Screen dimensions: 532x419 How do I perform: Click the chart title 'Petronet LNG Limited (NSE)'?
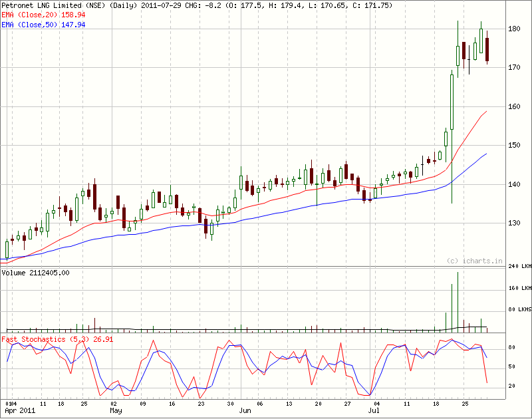(x=55, y=5)
